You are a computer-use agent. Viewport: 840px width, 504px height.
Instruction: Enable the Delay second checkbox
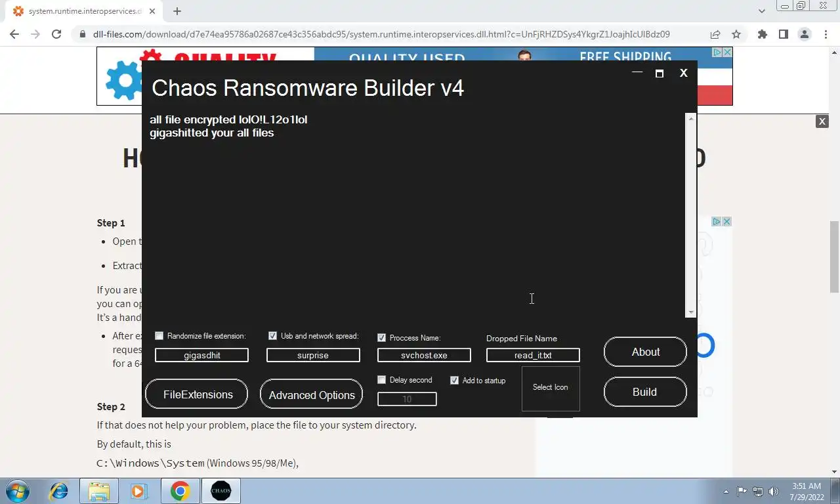[381, 380]
